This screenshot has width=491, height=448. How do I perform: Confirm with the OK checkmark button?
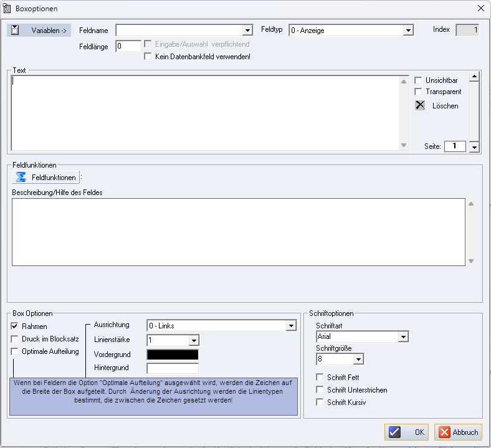pyautogui.click(x=406, y=432)
